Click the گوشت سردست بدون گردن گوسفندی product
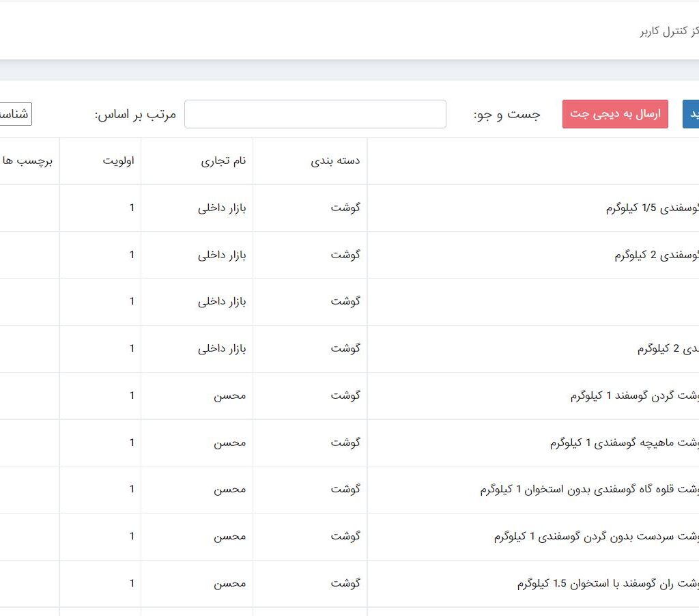 (596, 537)
